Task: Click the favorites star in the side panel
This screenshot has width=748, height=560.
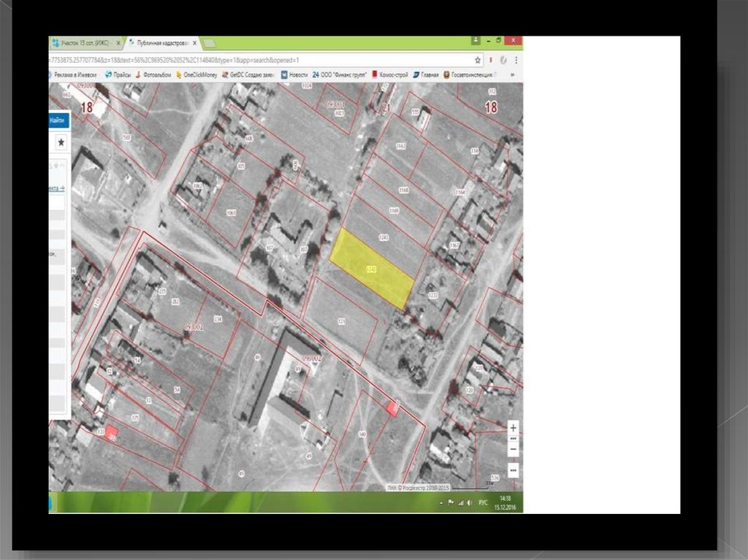Action: point(61,142)
